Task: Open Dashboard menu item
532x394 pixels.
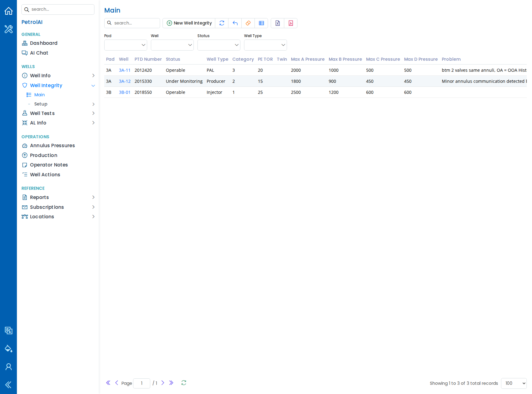Action: point(44,43)
